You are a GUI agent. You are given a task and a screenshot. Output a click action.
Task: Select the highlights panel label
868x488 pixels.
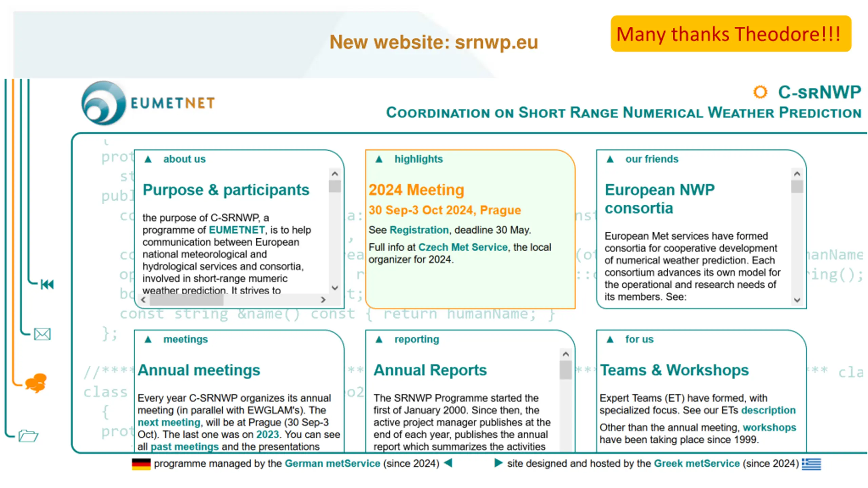point(418,159)
